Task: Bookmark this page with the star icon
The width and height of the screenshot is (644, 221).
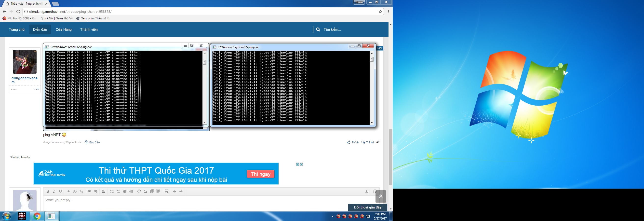Action: pyautogui.click(x=380, y=12)
